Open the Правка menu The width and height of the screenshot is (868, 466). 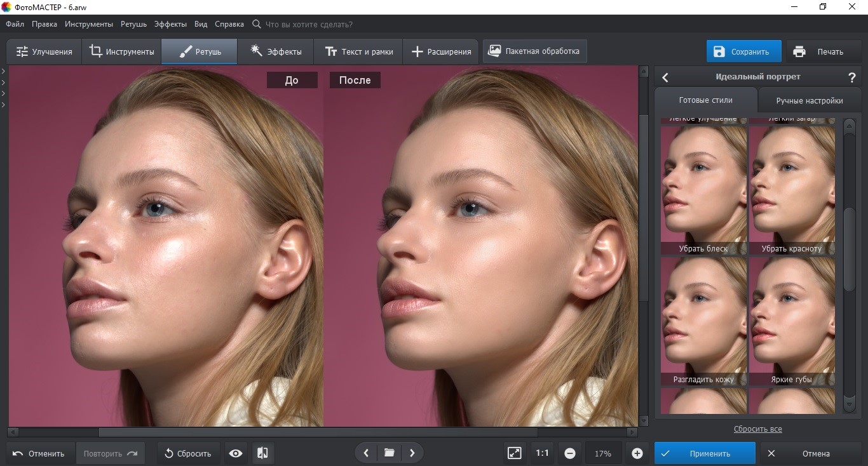point(44,24)
